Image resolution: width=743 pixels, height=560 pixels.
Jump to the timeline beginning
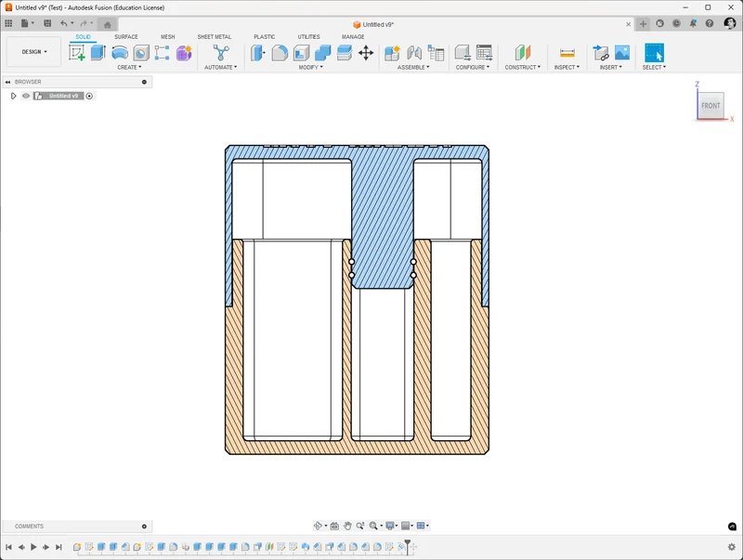point(8,547)
